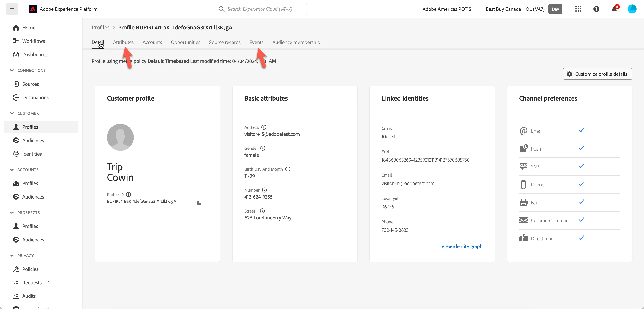Click the Search Experience Cloud field

pyautogui.click(x=261, y=9)
